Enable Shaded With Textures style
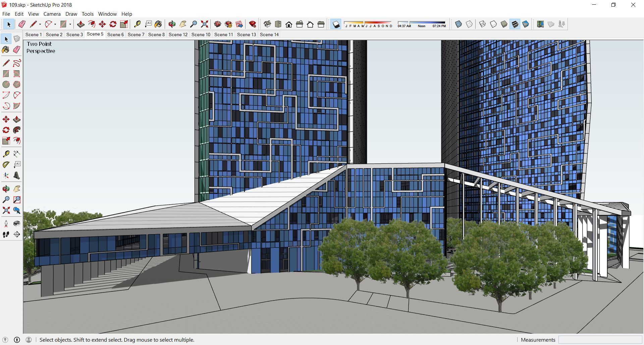Viewport: 644px width, 345px height. click(x=515, y=24)
